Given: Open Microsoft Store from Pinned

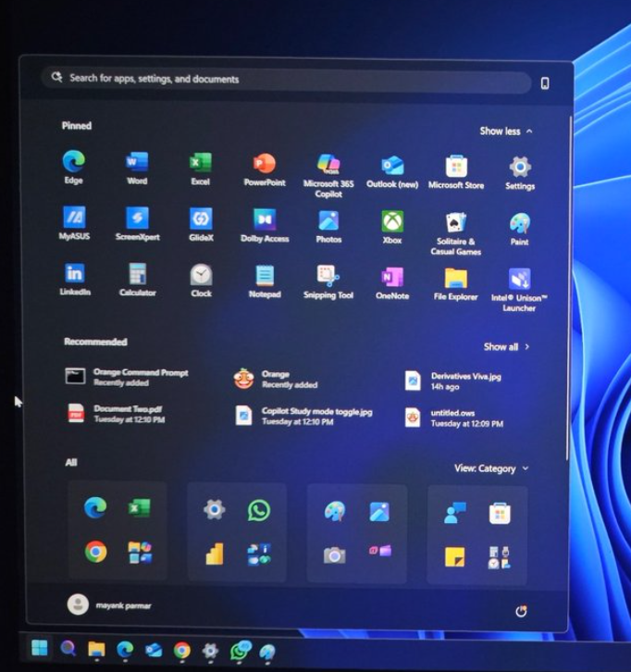Looking at the screenshot, I should coord(456,172).
